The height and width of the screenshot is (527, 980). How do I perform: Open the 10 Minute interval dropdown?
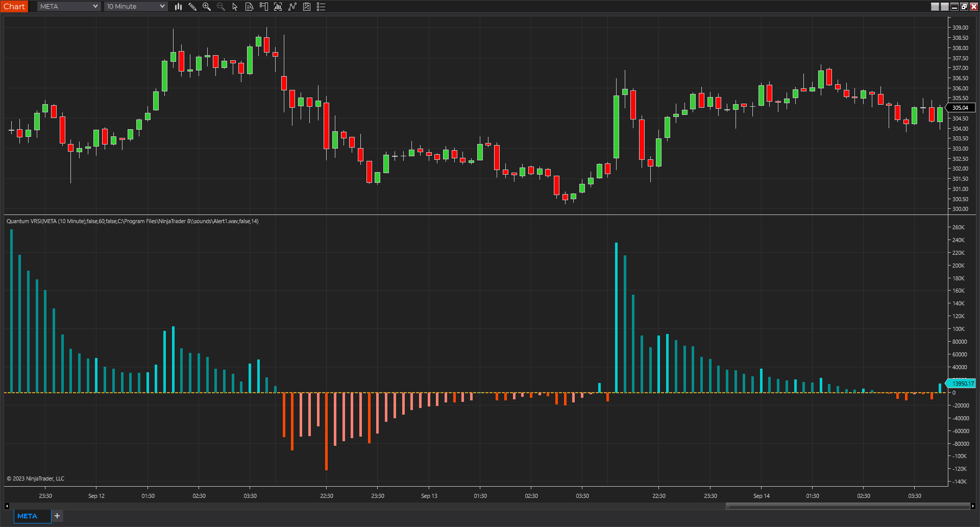(x=136, y=7)
